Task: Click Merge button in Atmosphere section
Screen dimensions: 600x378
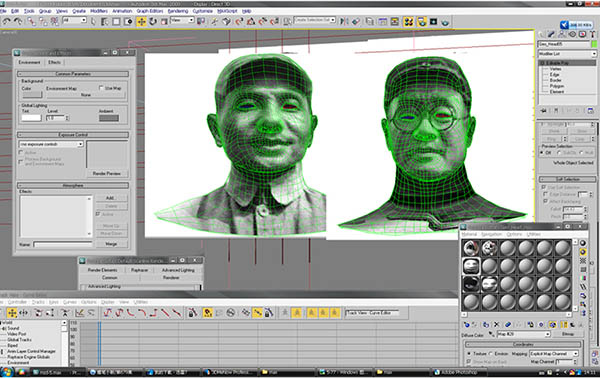Action: (111, 244)
